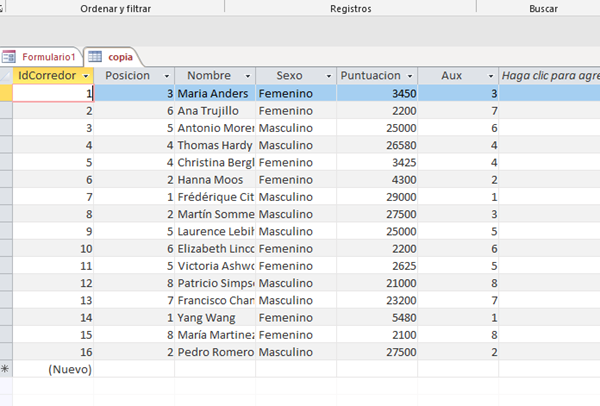This screenshot has height=406, width=600.
Task: Click the Posicion column header
Action: [x=128, y=76]
